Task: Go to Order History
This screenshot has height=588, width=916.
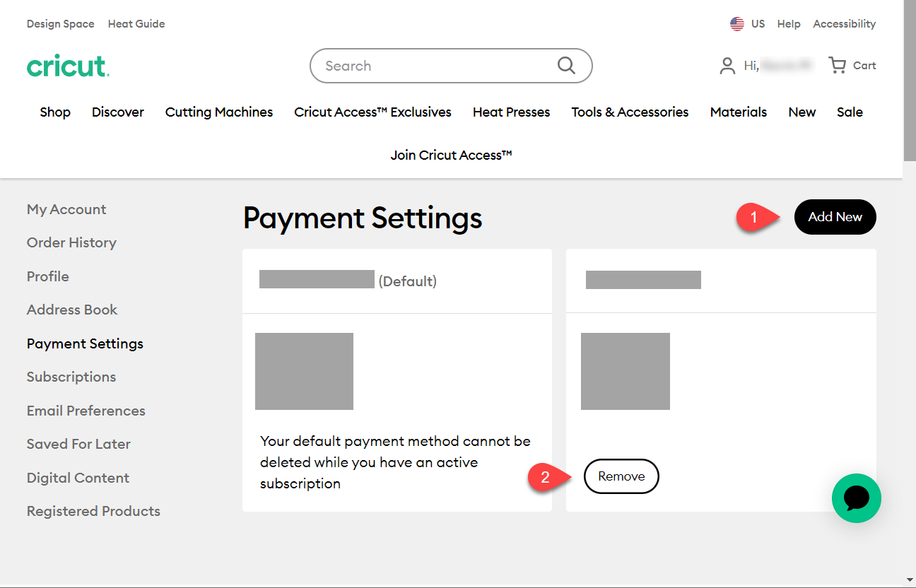Action: (71, 242)
